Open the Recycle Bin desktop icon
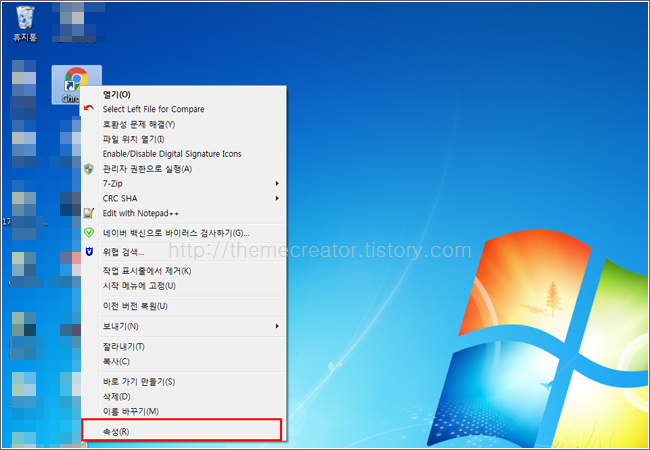The width and height of the screenshot is (650, 450). click(x=25, y=24)
